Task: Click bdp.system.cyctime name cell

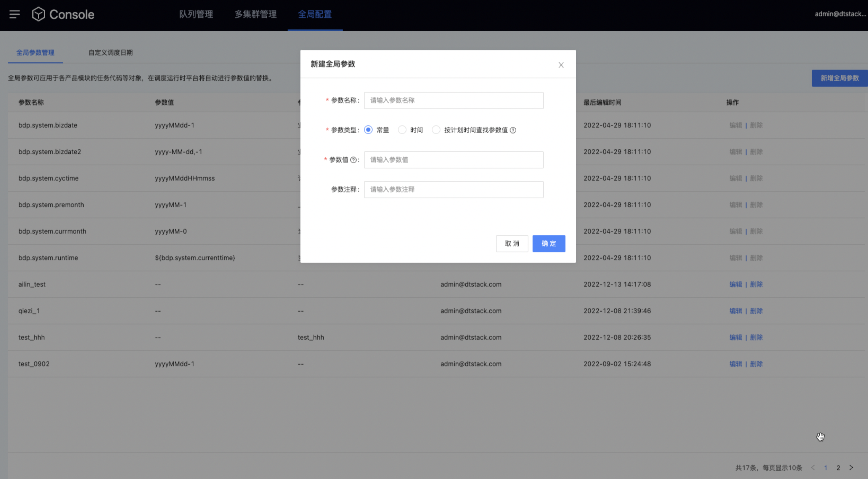Action: coord(48,178)
